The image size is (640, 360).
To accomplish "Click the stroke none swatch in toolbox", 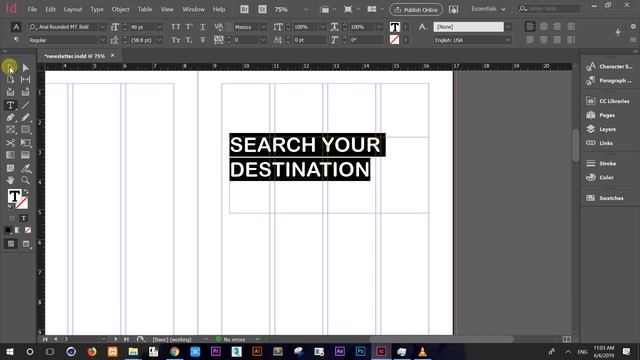I will click(22, 203).
